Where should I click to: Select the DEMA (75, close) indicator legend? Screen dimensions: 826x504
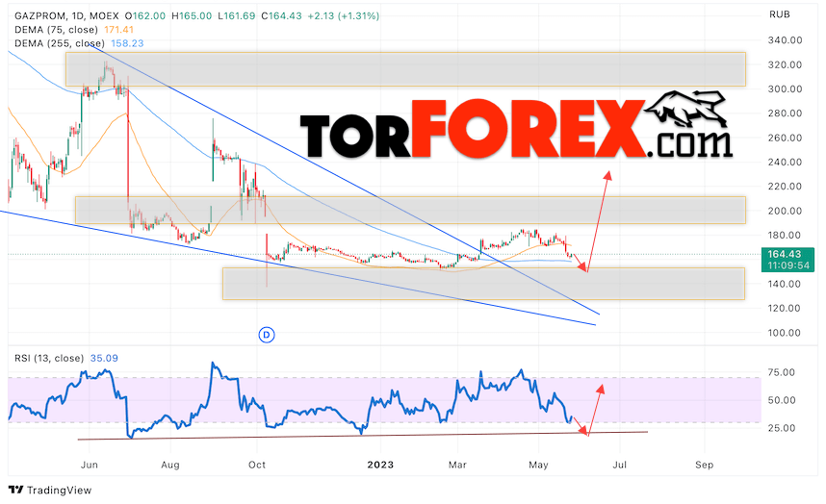56,30
